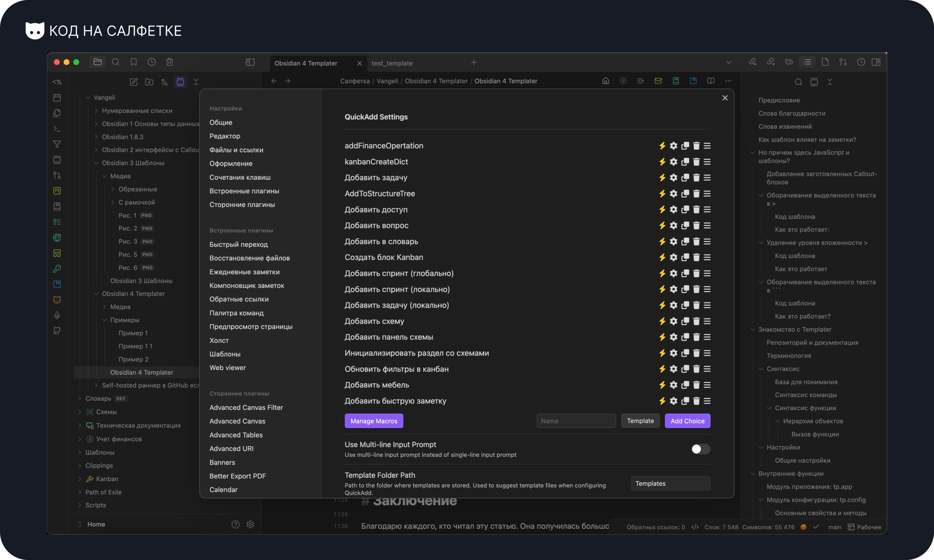Edit Template Folder Path field

[x=670, y=484]
